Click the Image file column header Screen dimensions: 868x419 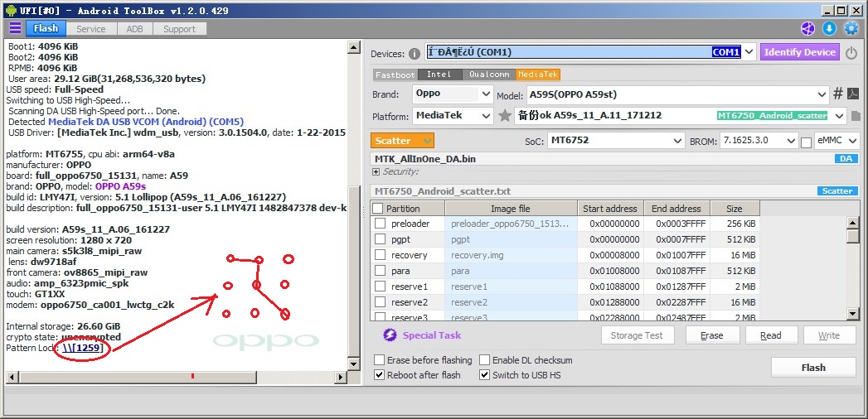[511, 209]
